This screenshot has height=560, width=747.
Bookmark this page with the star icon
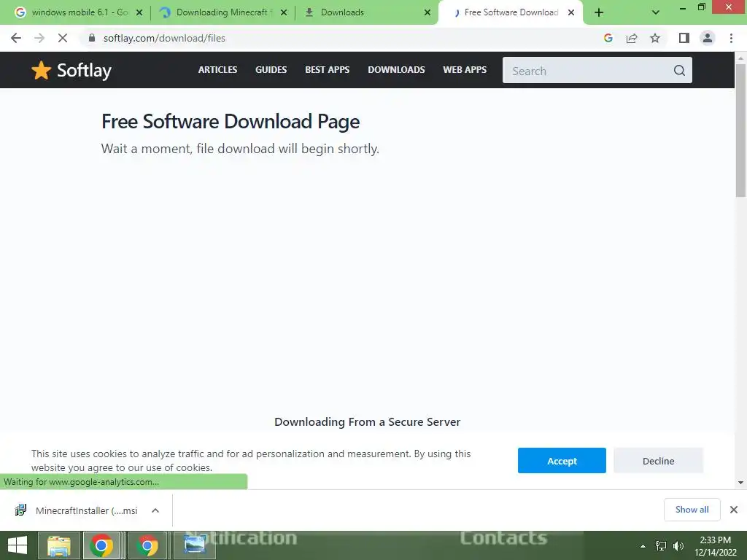pos(655,38)
